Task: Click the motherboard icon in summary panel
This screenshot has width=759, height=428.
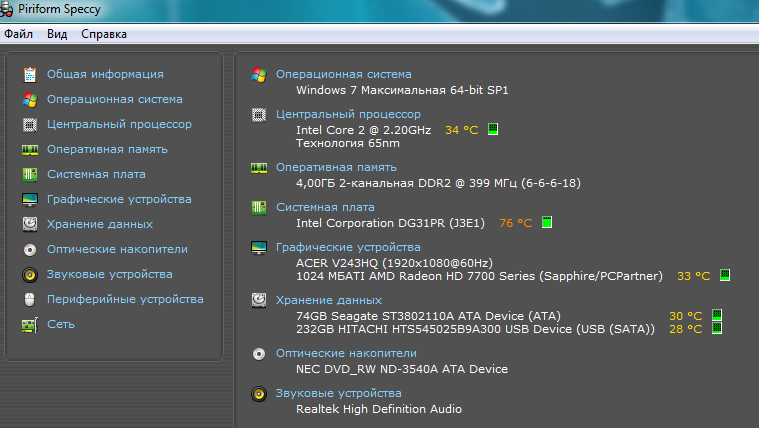Action: pos(259,208)
